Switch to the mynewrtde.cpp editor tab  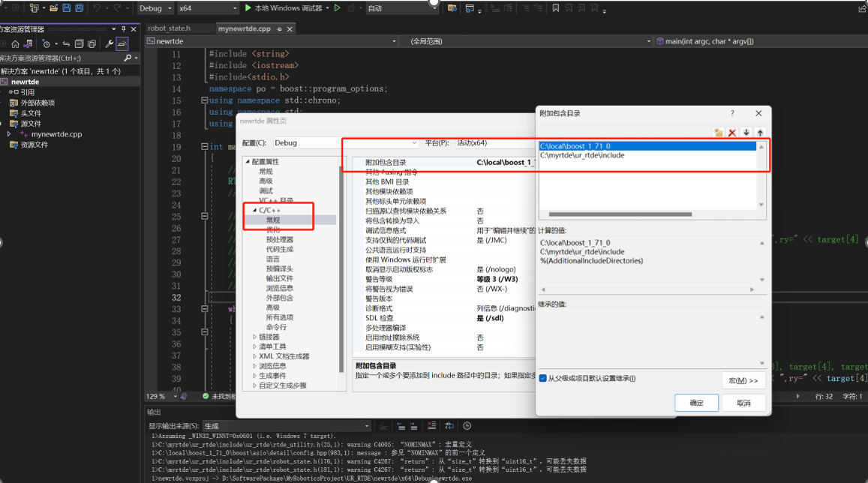click(x=244, y=28)
